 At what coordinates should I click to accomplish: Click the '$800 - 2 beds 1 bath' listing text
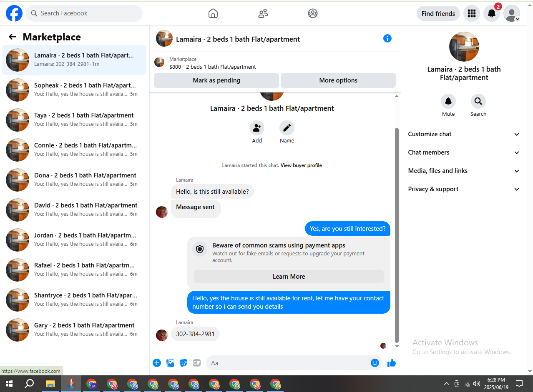coord(213,67)
